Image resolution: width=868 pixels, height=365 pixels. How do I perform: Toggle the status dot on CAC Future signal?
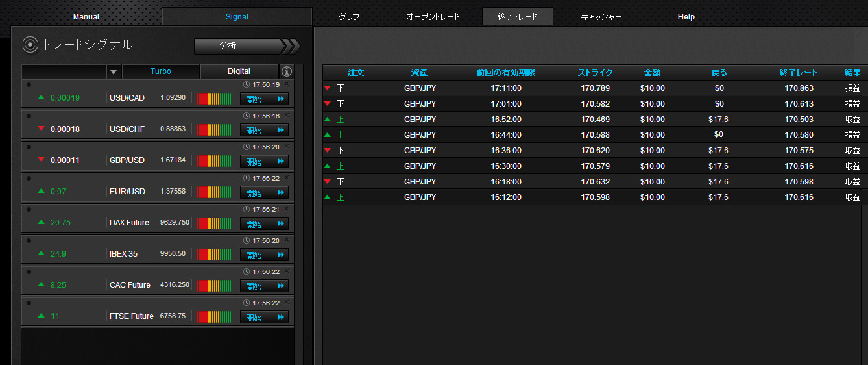[x=29, y=271]
